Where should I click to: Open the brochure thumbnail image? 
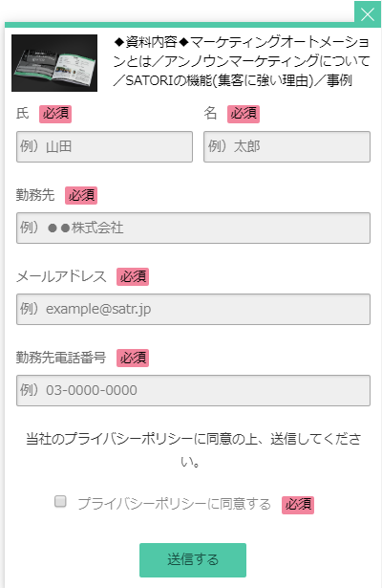tap(54, 63)
